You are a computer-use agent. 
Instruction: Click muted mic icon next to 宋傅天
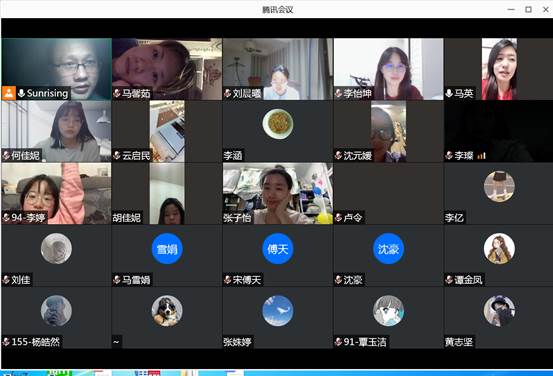(227, 280)
